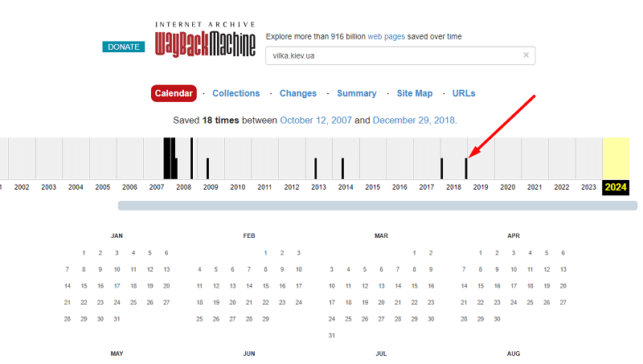The image size is (643, 364).
Task: Open the web pages link
Action: click(386, 36)
